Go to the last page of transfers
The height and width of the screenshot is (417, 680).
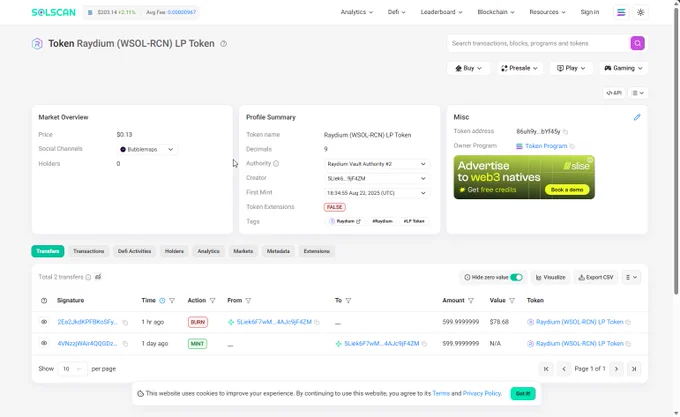[x=634, y=369]
